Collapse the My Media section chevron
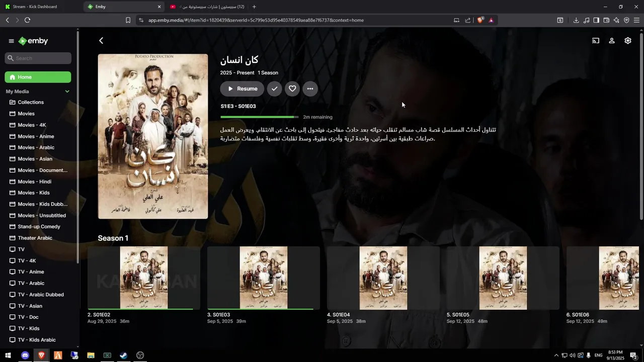The image size is (644, 362). [x=67, y=92]
